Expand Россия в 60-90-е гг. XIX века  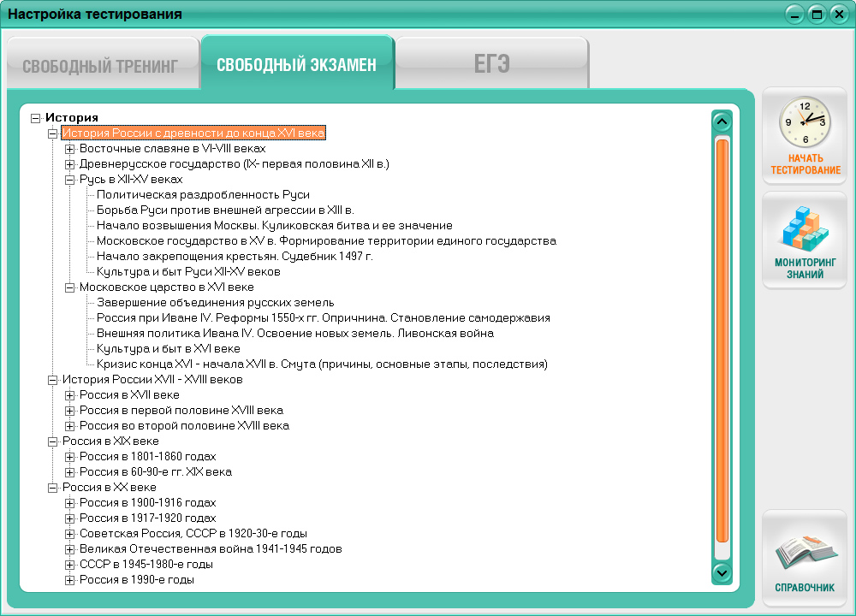click(x=69, y=472)
